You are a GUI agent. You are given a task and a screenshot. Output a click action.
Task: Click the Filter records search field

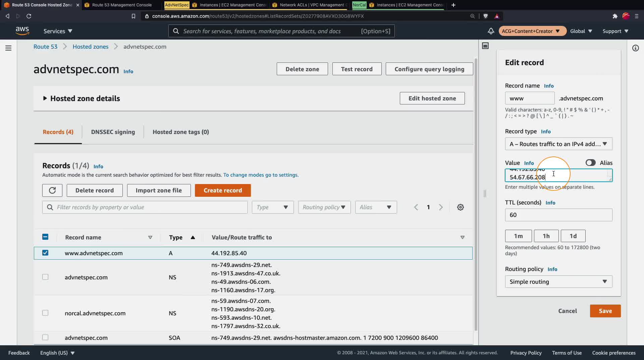pyautogui.click(x=145, y=207)
